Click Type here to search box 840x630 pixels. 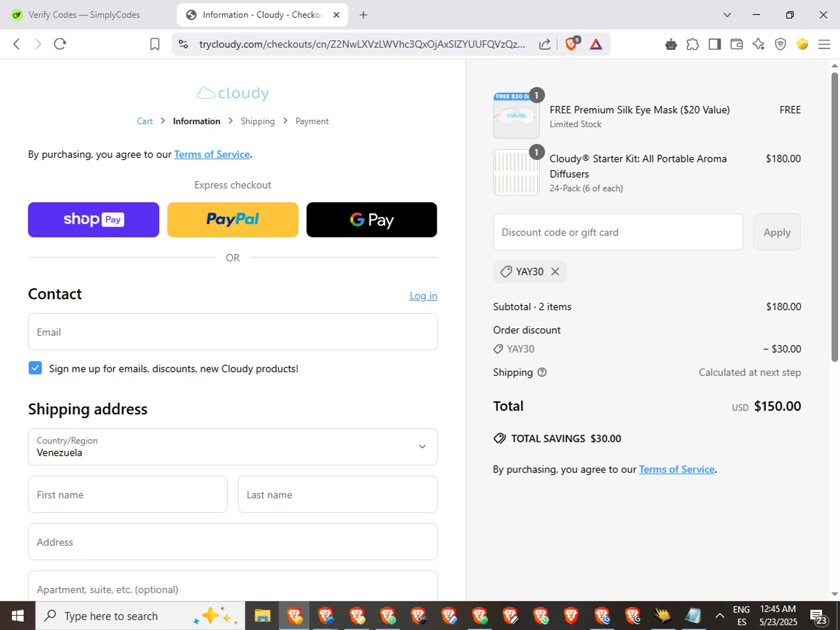tap(140, 616)
